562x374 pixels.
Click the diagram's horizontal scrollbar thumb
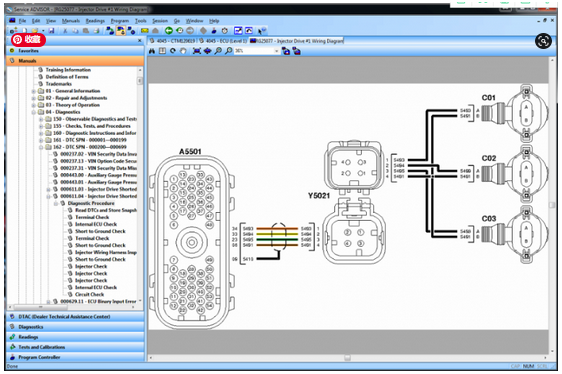click(x=347, y=358)
